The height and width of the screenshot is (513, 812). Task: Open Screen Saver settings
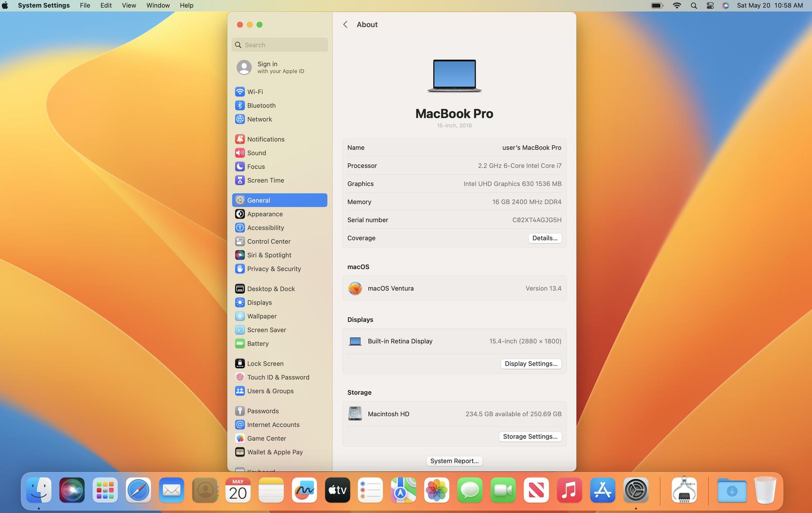tap(280, 330)
